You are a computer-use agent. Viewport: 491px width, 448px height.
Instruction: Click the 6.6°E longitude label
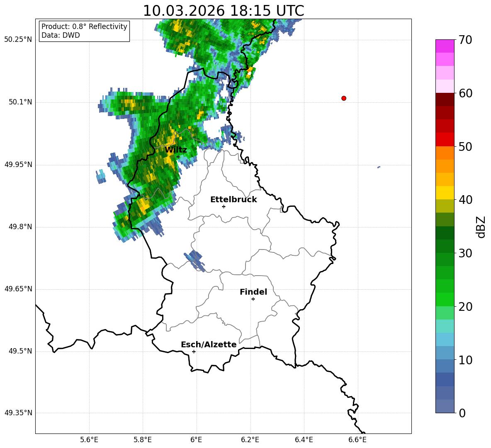coord(357,440)
